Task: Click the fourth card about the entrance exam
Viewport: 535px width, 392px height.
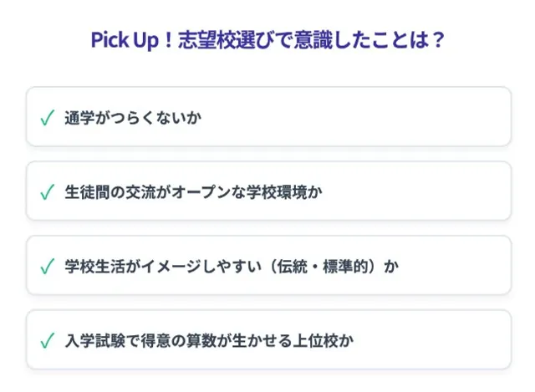Action: (x=268, y=339)
